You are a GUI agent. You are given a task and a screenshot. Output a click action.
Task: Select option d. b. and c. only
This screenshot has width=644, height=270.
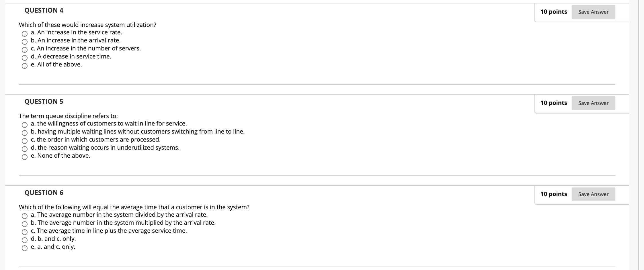pyautogui.click(x=25, y=240)
